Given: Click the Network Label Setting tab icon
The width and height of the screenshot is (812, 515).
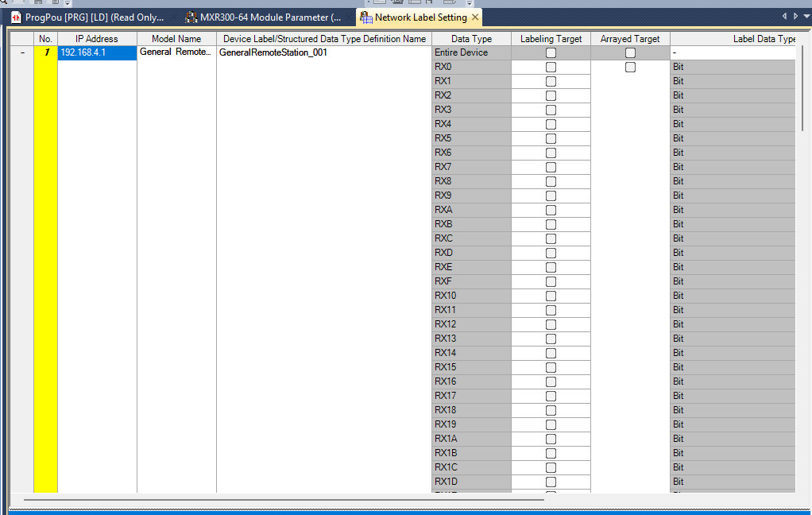Looking at the screenshot, I should coord(365,17).
